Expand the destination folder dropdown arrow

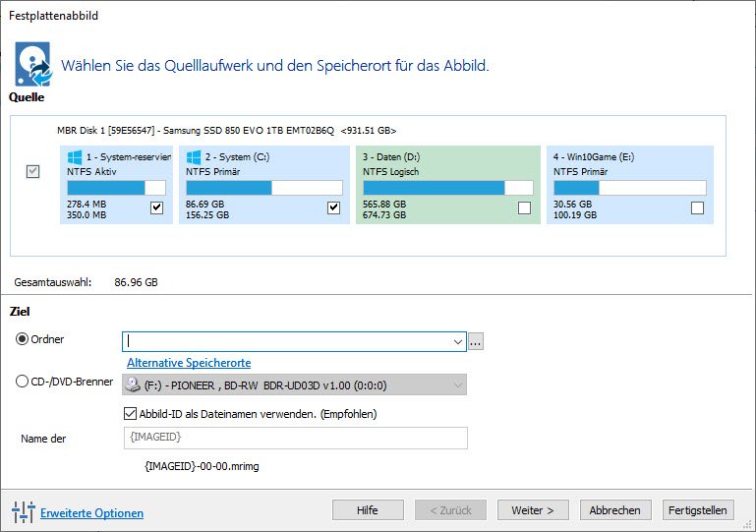pos(457,341)
